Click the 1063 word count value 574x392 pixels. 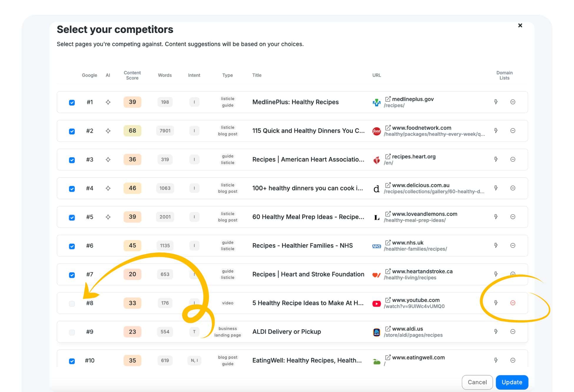165,188
